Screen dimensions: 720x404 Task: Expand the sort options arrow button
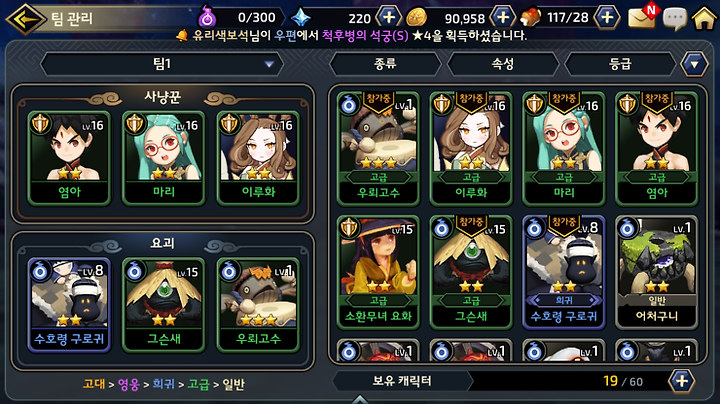pyautogui.click(x=694, y=64)
